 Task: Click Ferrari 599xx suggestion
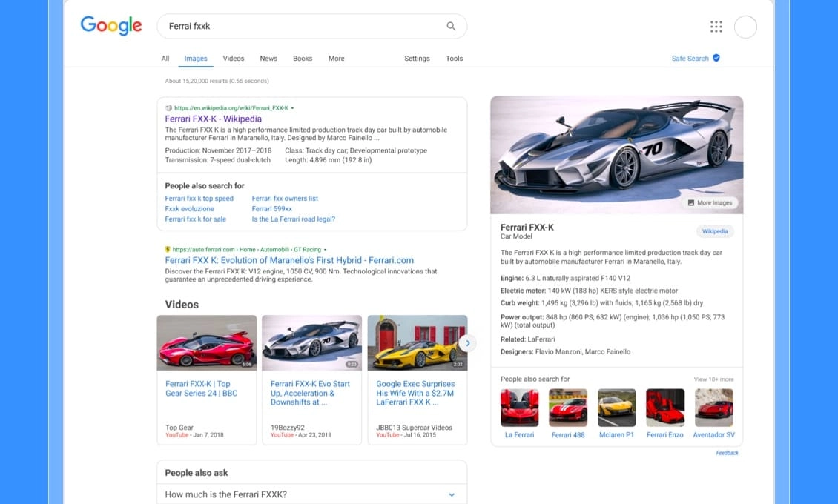click(x=271, y=209)
